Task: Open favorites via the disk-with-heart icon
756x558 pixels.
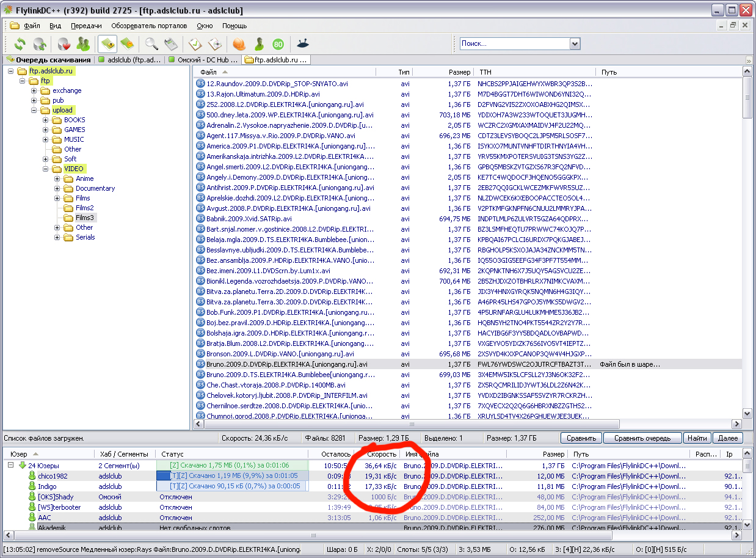Action: [64, 44]
